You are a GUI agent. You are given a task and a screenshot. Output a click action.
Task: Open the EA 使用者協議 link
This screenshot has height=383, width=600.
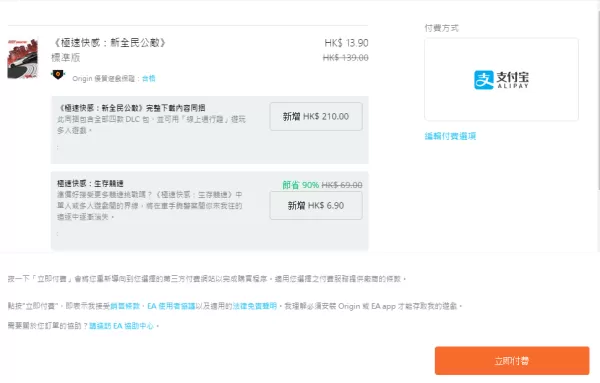(x=171, y=306)
